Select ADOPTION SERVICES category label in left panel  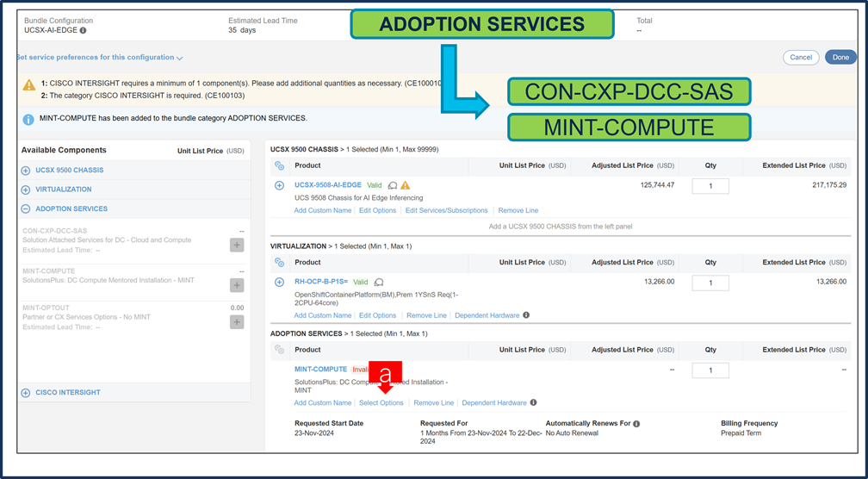coord(71,208)
